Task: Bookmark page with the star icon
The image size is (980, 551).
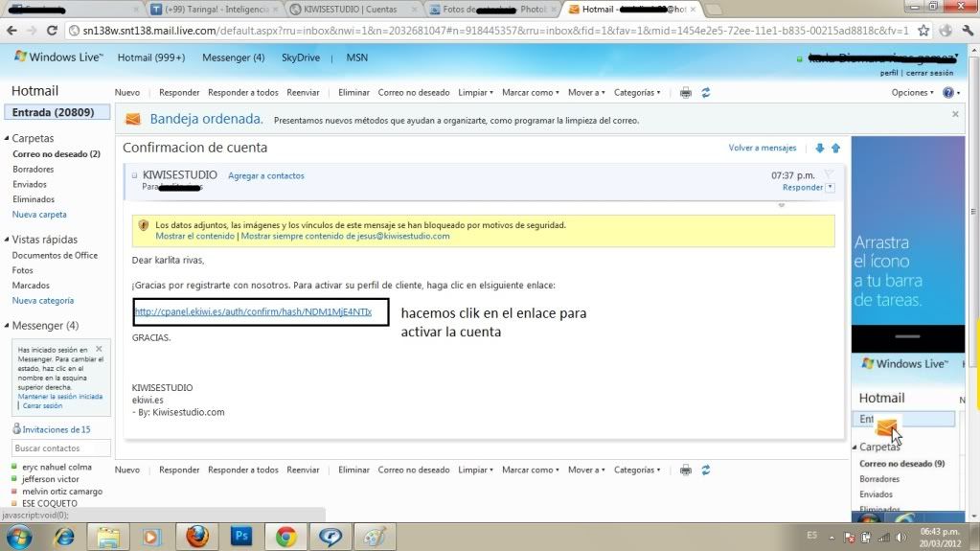Action: coord(923,30)
